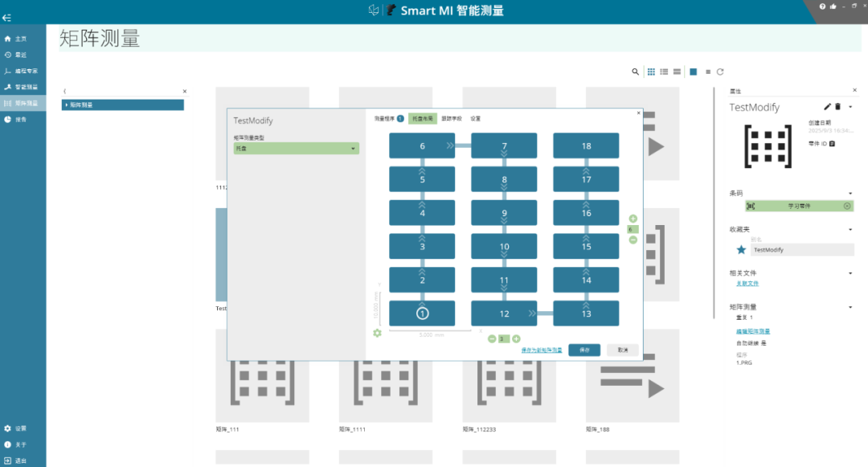Click the pencil edit icon beside TestModify
The height and width of the screenshot is (467, 868).
point(827,107)
